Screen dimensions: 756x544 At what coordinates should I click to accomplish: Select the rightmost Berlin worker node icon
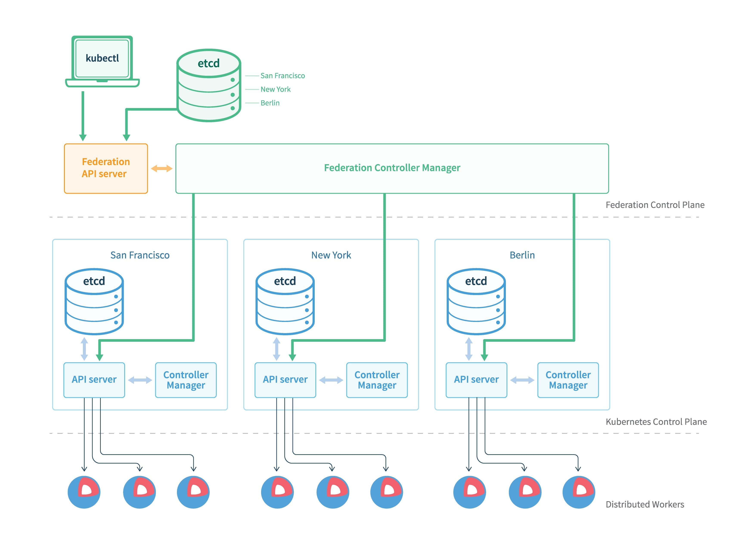click(x=579, y=492)
